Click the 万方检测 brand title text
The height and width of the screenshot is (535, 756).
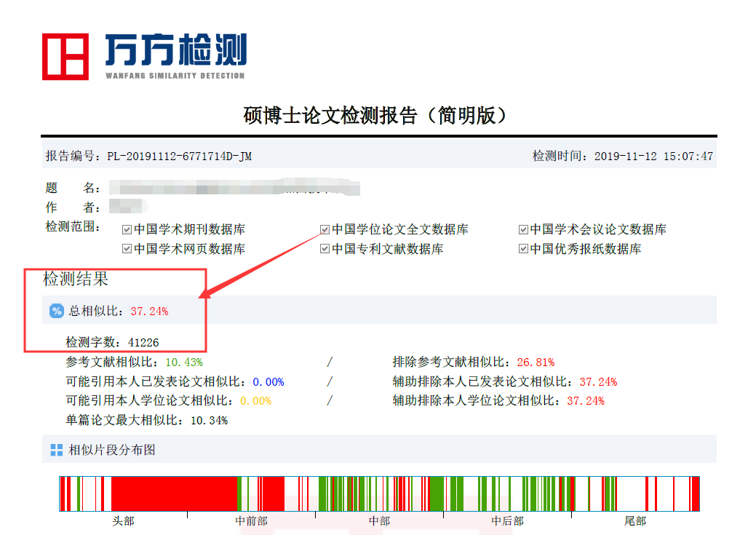coord(176,49)
